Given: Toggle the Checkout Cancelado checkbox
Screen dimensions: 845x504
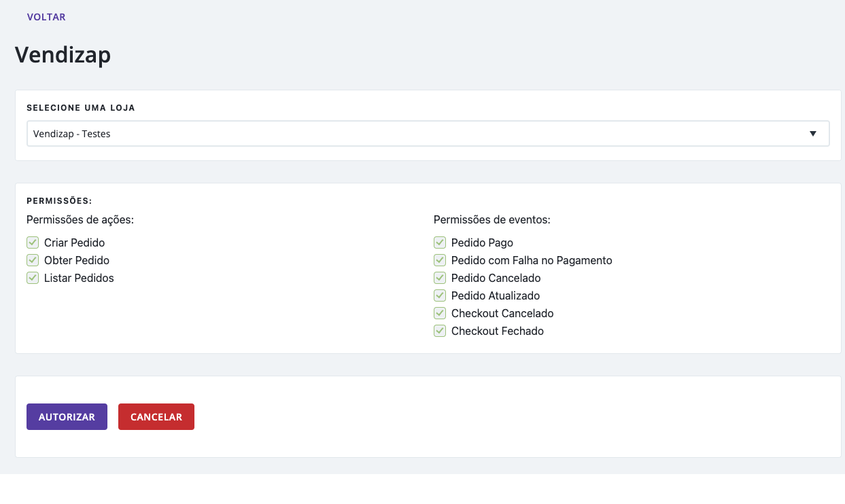Looking at the screenshot, I should tap(440, 313).
